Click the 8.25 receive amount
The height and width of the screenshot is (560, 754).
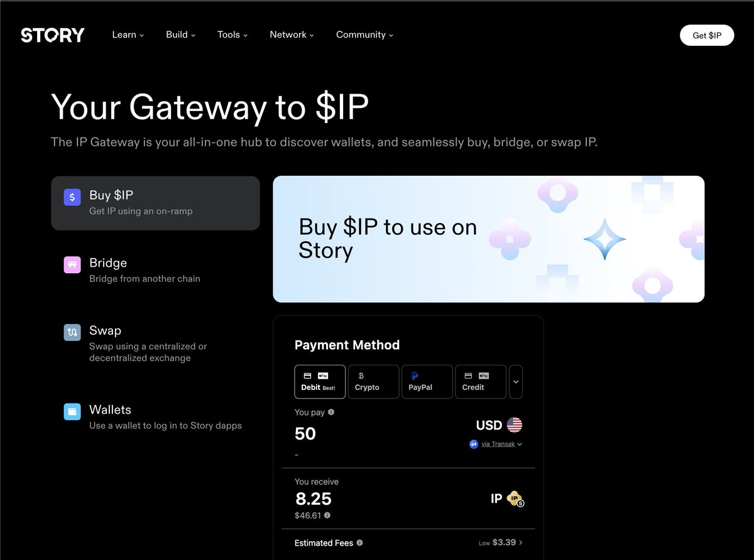click(314, 499)
